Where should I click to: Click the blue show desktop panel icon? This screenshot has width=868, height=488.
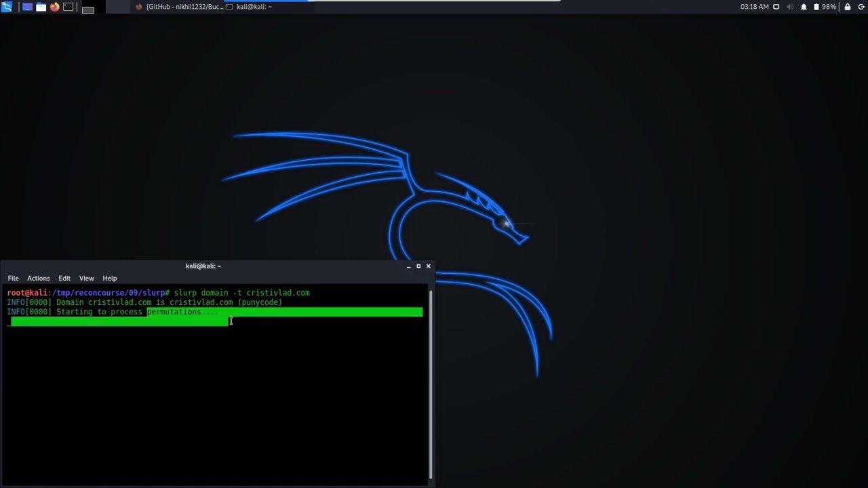(x=27, y=7)
